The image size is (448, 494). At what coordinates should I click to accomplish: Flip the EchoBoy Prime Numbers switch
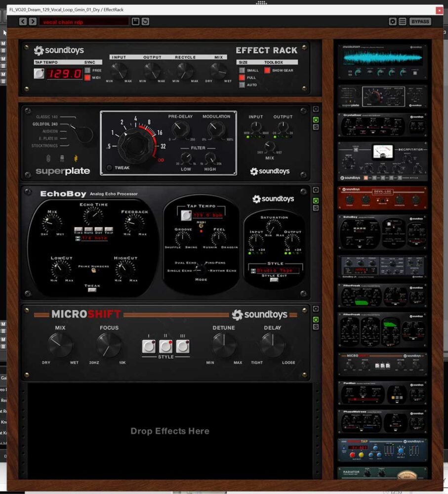tap(93, 270)
